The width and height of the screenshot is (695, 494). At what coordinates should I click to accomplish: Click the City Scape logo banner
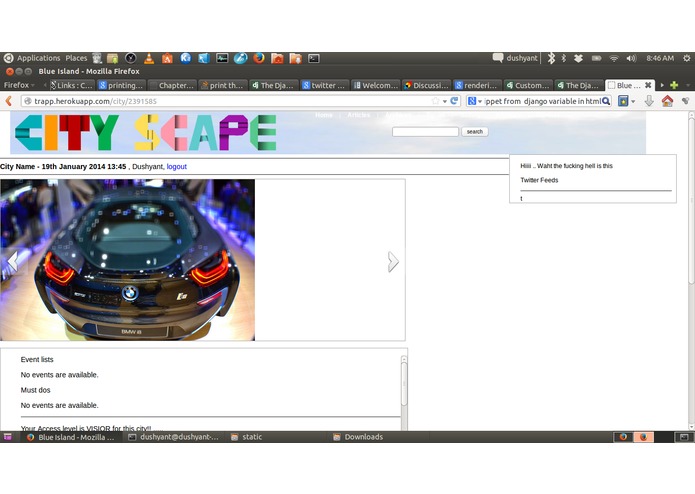[x=145, y=132]
